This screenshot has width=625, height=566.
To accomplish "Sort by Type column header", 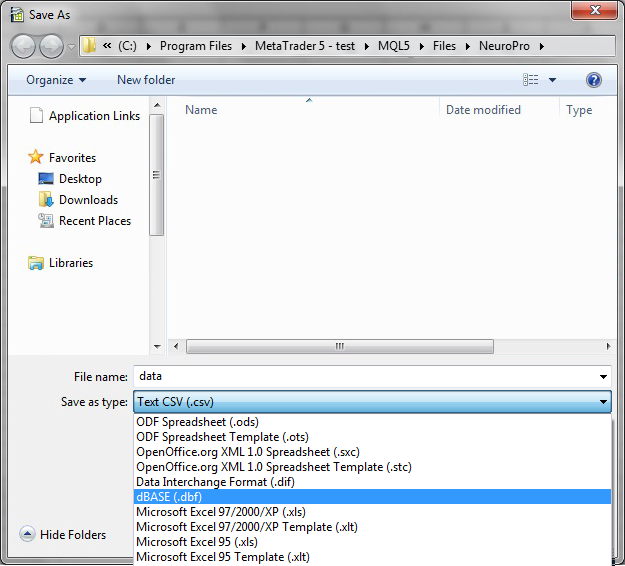I will 579,110.
